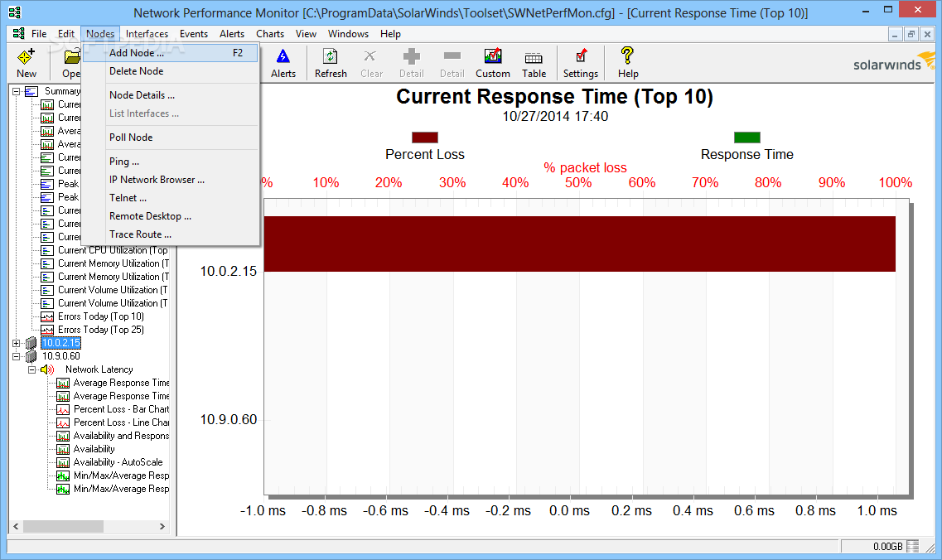Select Trace Route menu entry
Screen dimensions: 942x560
click(x=171, y=234)
